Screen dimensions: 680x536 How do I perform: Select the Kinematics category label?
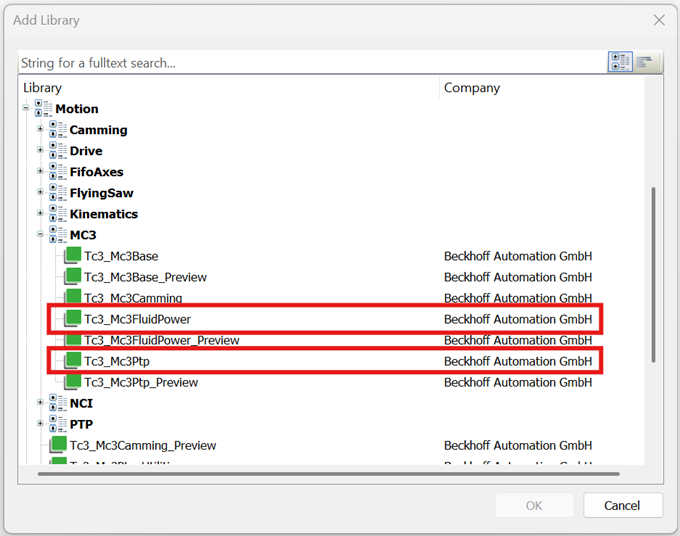(104, 214)
